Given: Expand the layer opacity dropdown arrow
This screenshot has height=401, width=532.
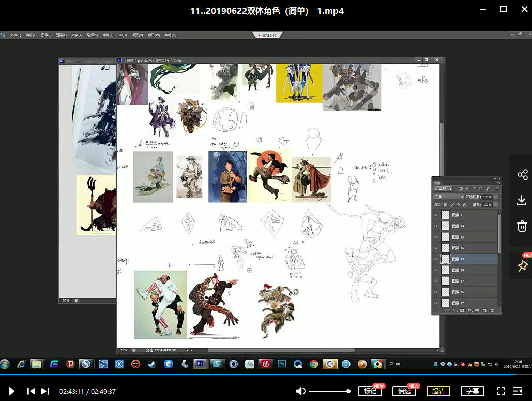Looking at the screenshot, I should (x=495, y=197).
